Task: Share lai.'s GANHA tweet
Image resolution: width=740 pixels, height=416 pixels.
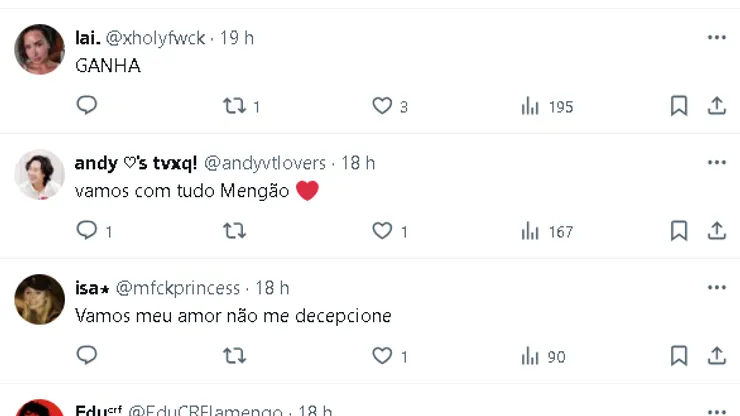Action: (716, 106)
